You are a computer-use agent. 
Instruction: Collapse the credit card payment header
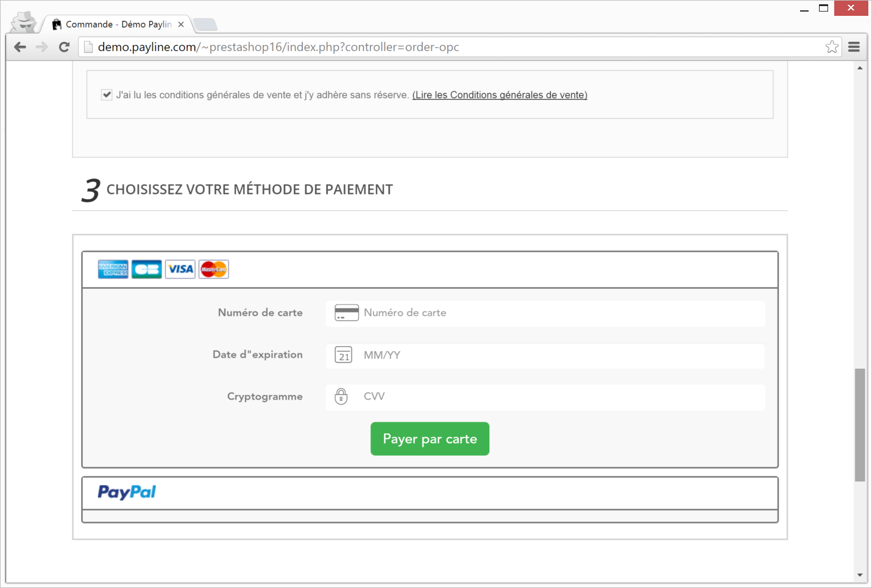click(430, 269)
